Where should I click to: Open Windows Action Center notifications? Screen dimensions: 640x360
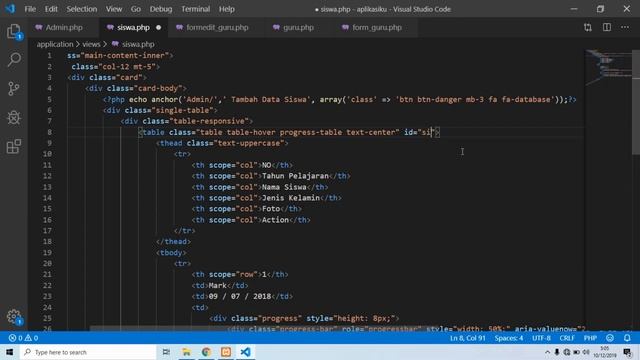tap(627, 352)
